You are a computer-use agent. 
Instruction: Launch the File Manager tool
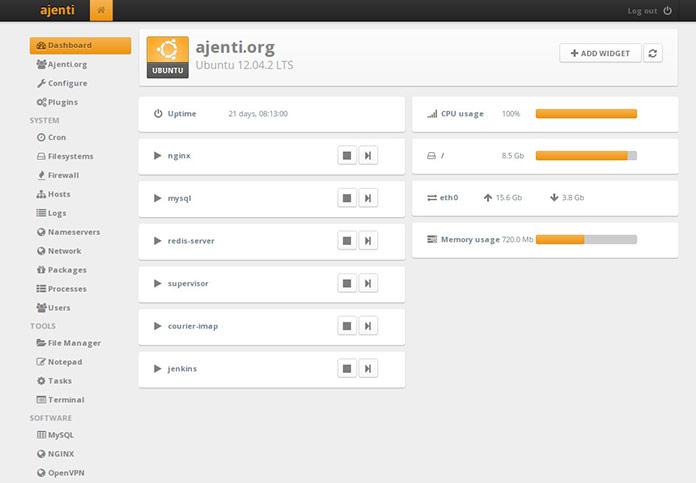[x=69, y=343]
